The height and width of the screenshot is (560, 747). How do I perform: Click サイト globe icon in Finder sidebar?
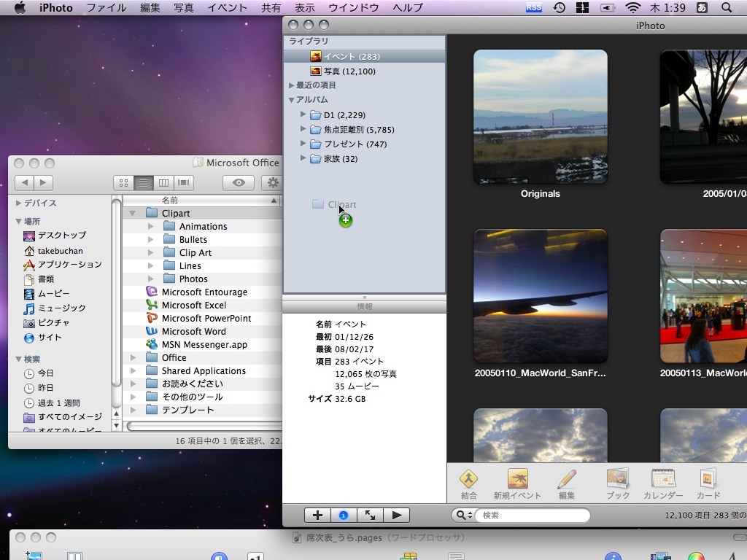(29, 338)
